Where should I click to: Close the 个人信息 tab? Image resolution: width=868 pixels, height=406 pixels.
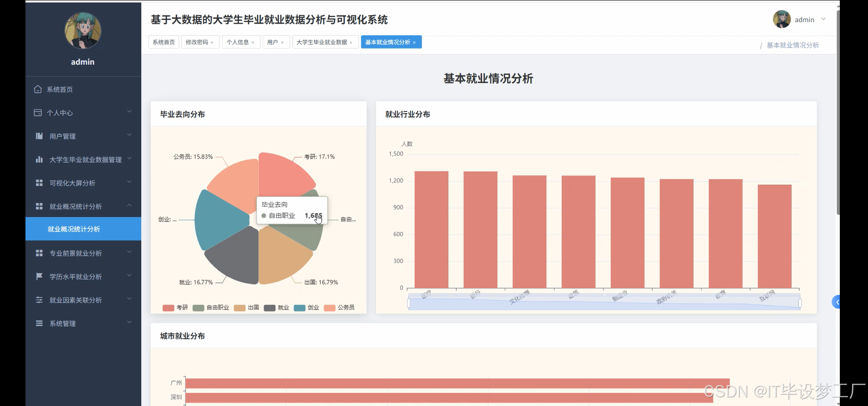(x=253, y=43)
